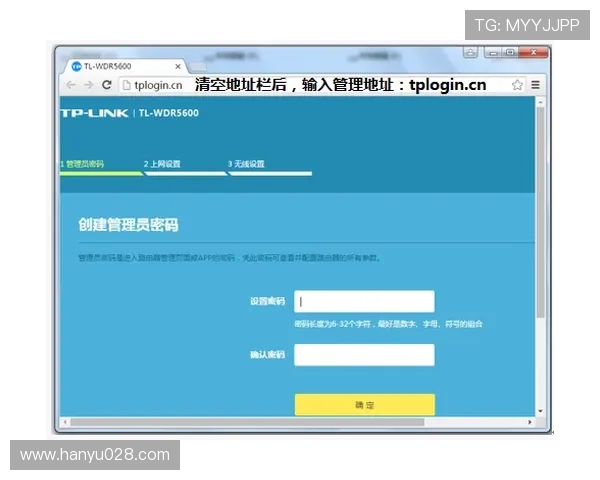Click the 创建管理员密码 heading

(x=129, y=225)
